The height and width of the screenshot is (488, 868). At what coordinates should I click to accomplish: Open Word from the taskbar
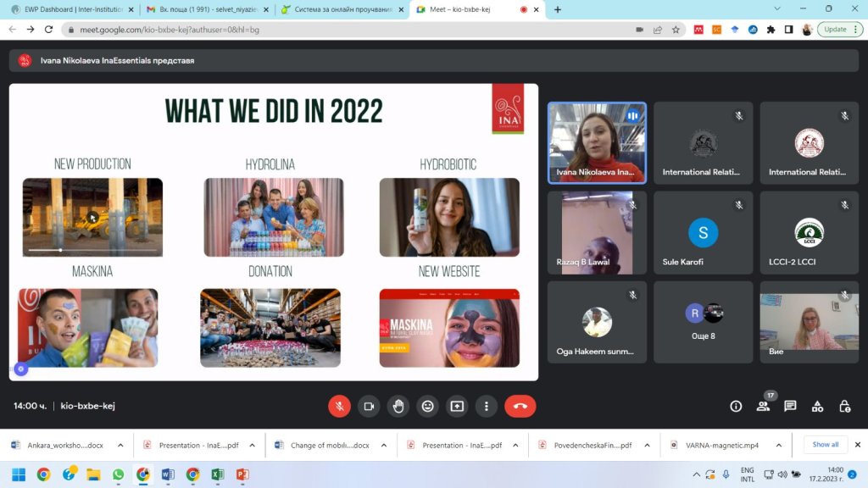168,474
